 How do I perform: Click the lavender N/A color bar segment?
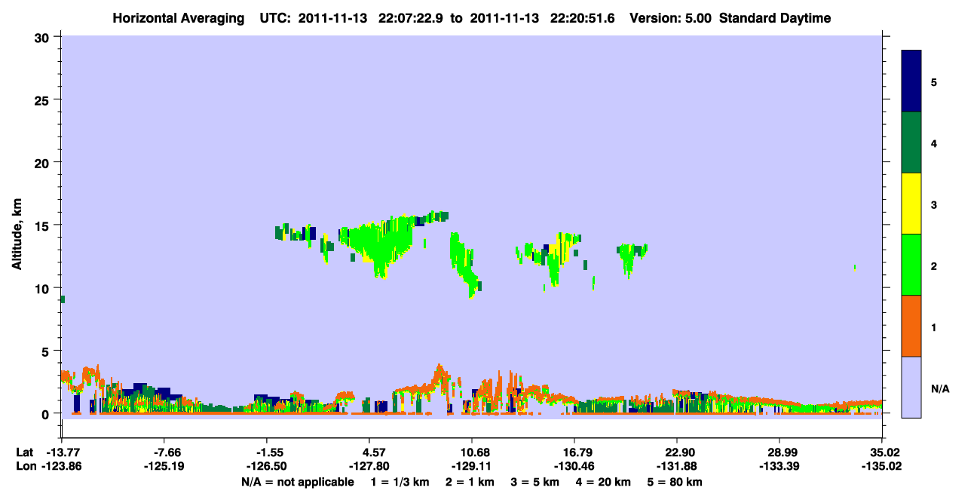click(911, 387)
